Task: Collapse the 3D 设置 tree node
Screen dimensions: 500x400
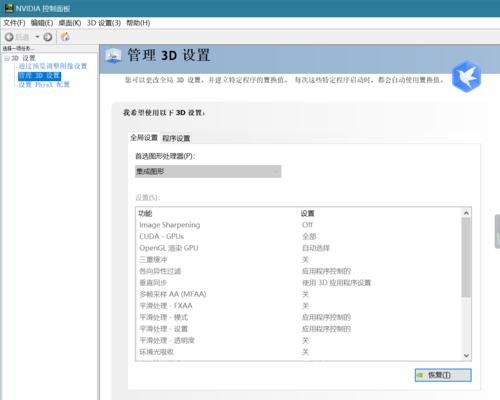Action: tap(7, 58)
